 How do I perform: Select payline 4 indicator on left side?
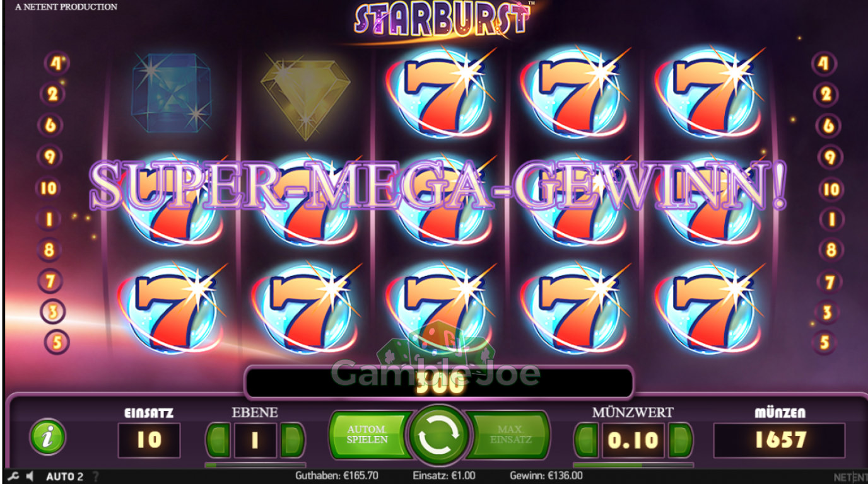pos(56,63)
